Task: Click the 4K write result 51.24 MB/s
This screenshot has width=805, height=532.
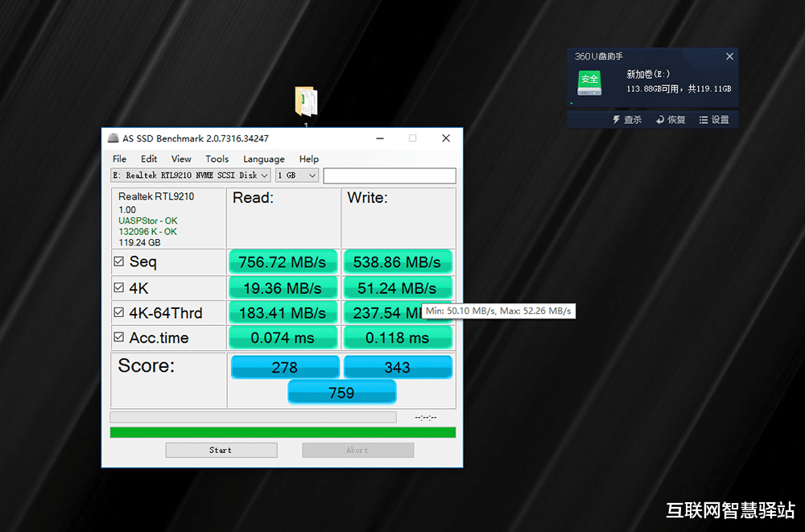Action: [398, 287]
